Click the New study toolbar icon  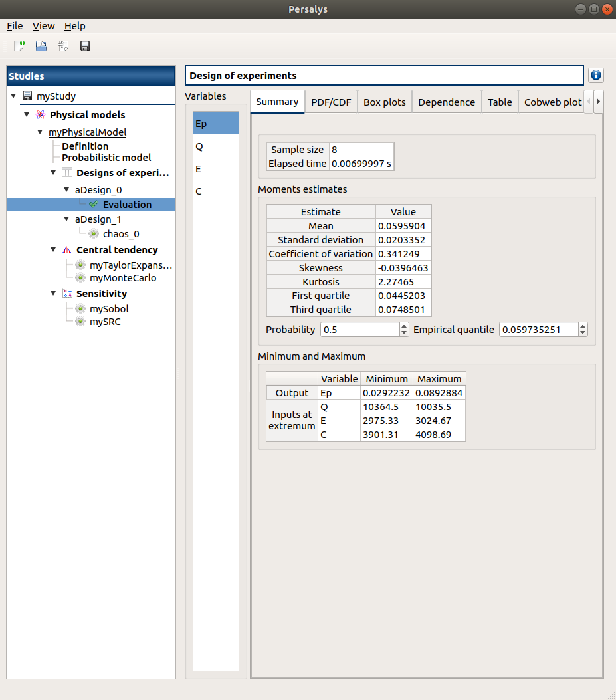[19, 46]
